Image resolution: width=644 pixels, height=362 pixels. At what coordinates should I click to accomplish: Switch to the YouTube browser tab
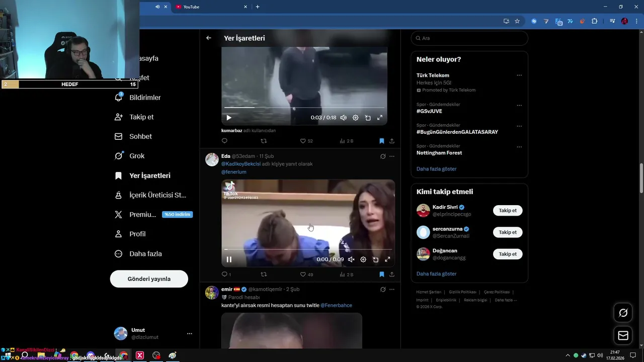(x=210, y=7)
